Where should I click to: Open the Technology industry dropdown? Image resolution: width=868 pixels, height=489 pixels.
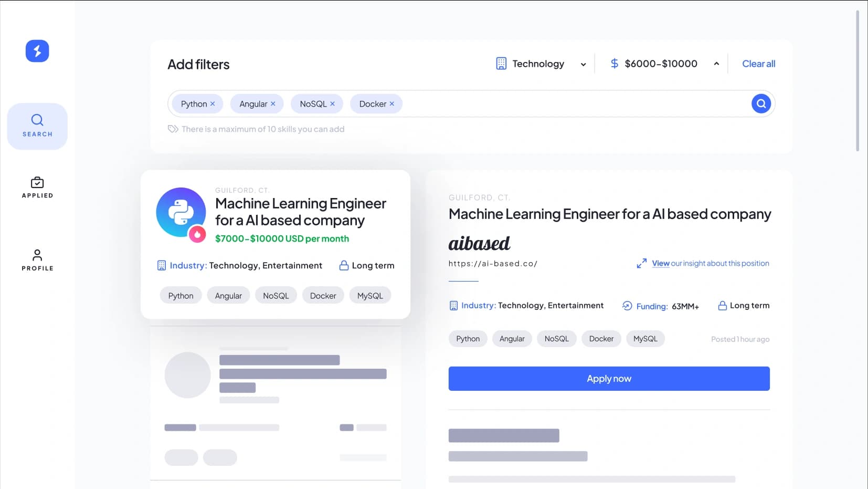[x=541, y=64]
